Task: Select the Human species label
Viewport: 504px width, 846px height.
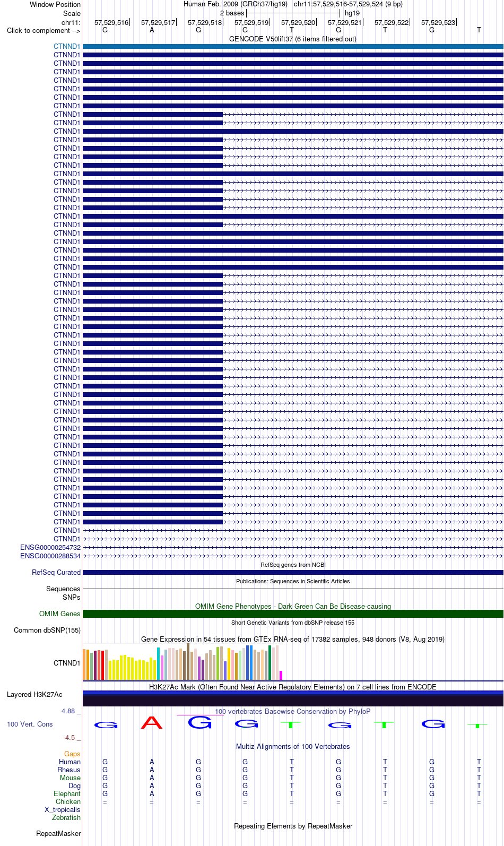Action: click(69, 762)
